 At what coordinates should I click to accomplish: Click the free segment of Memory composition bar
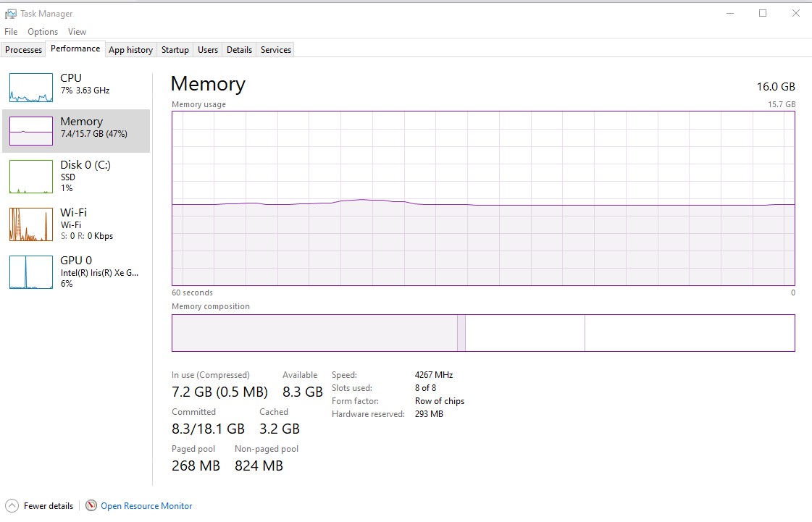click(x=690, y=333)
